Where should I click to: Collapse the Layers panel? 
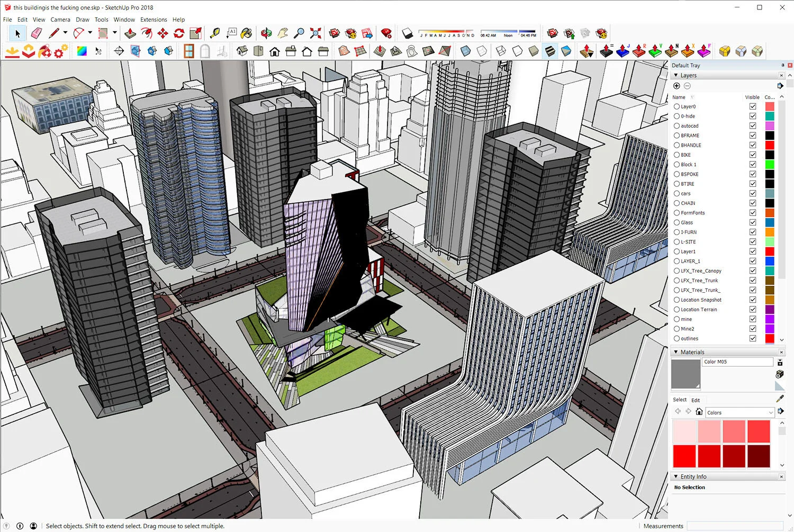tap(676, 75)
